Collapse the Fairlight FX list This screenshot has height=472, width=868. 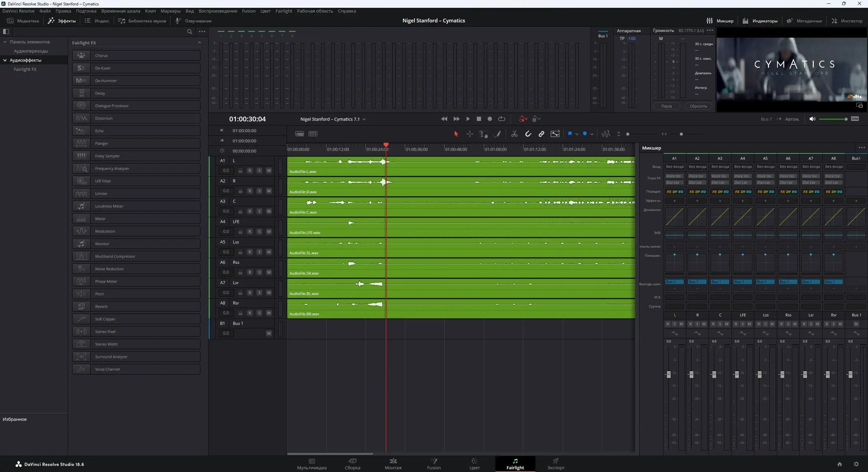click(x=199, y=43)
